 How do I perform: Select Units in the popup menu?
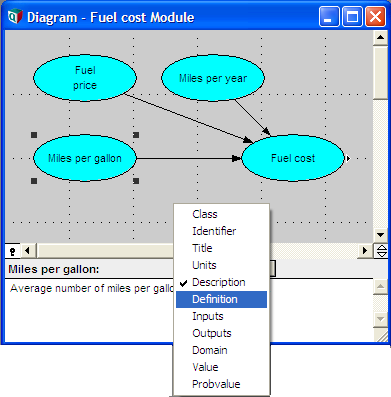(x=221, y=265)
